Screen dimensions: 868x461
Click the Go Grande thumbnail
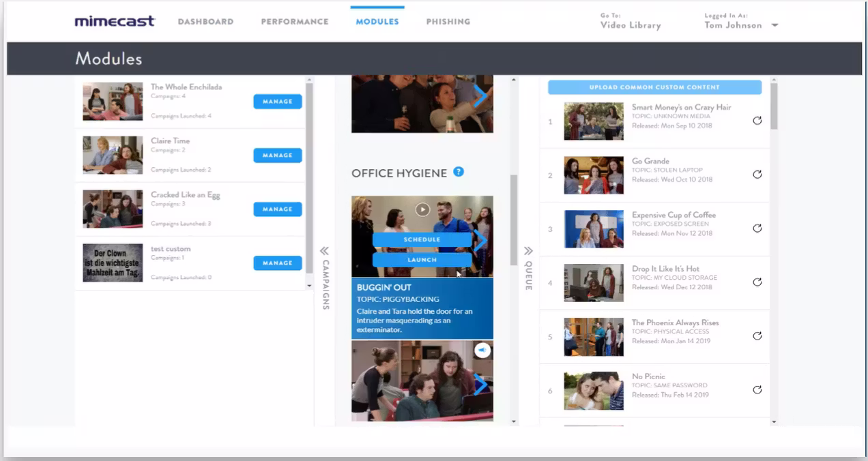(x=594, y=175)
